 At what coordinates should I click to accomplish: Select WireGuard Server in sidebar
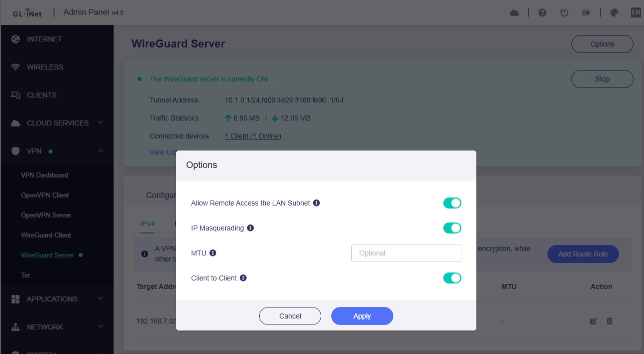coord(47,255)
